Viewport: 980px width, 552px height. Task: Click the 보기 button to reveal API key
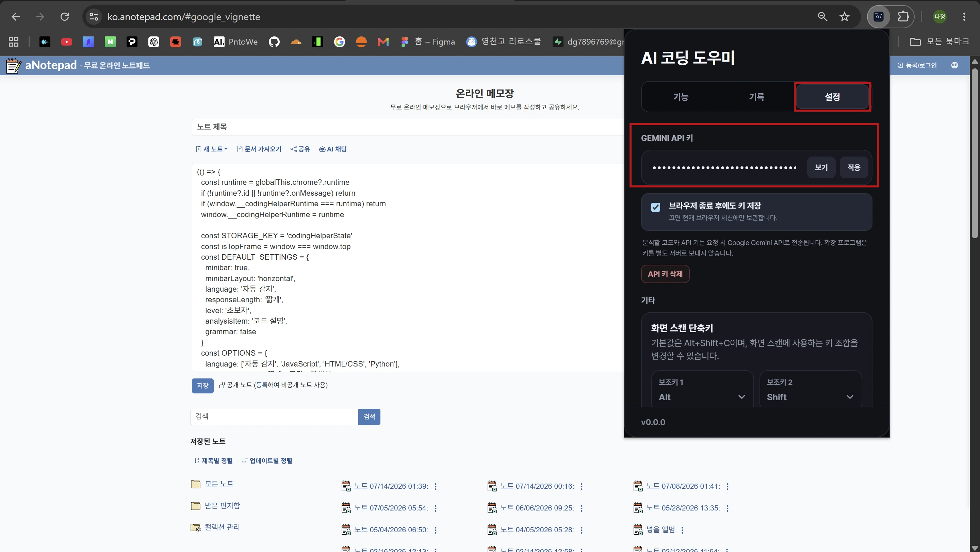click(821, 167)
